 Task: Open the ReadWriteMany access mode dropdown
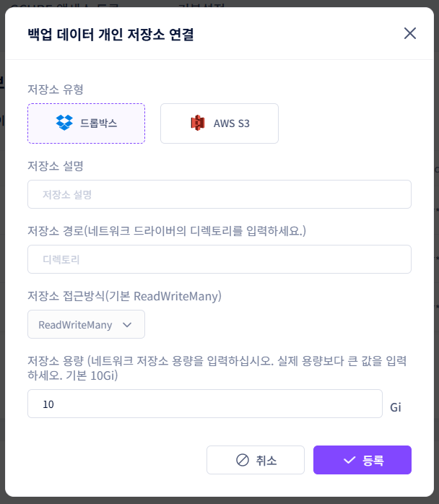pyautogui.click(x=86, y=324)
